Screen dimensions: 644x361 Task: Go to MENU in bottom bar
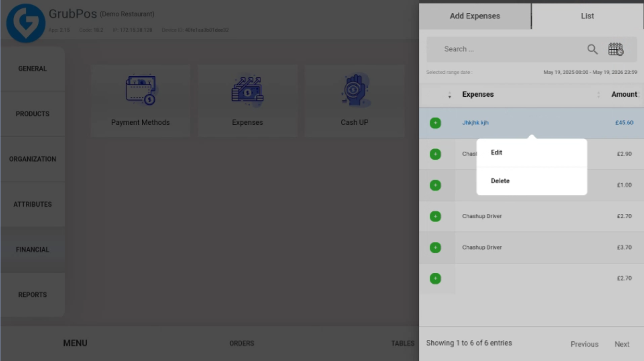coord(75,343)
